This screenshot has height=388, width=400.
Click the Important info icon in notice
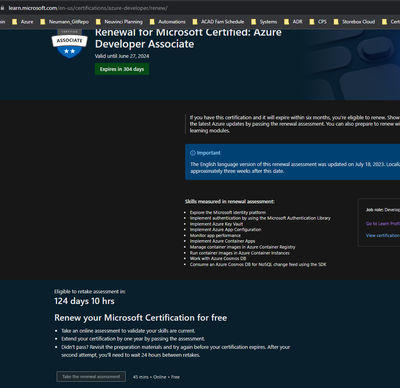[193, 153]
